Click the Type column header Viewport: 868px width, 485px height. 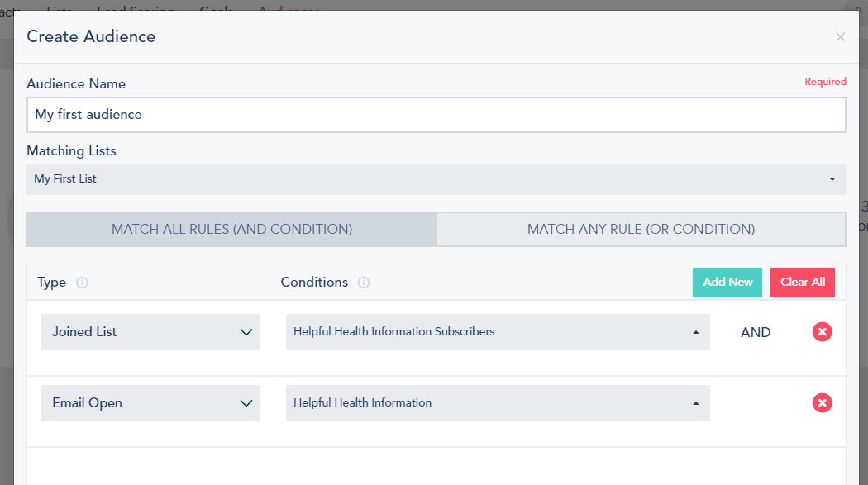tap(51, 283)
